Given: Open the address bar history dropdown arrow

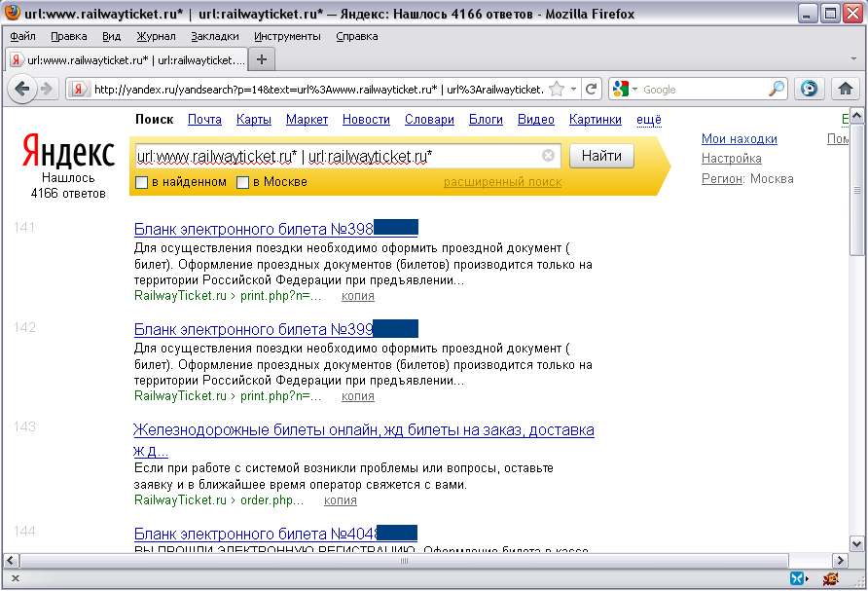Looking at the screenshot, I should [574, 89].
